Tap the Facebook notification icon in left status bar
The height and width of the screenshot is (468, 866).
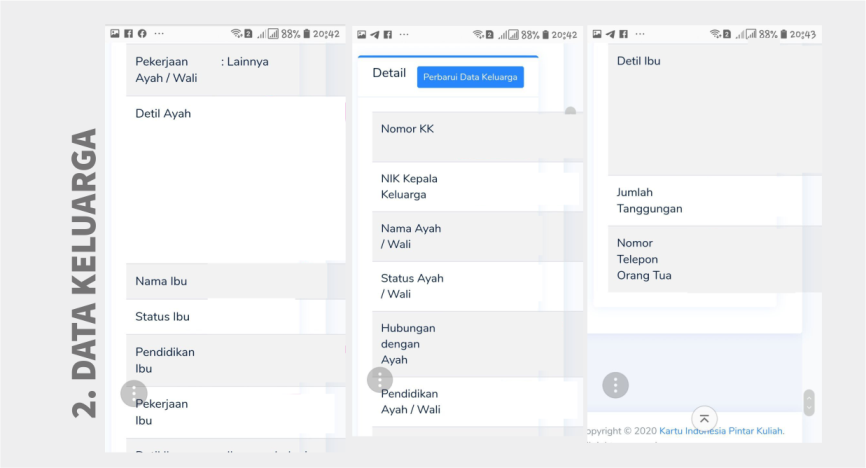[128, 34]
